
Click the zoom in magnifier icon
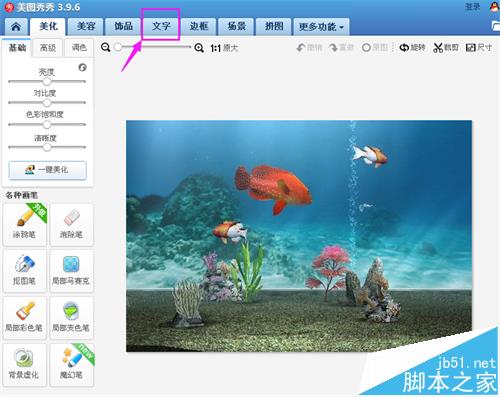point(199,48)
